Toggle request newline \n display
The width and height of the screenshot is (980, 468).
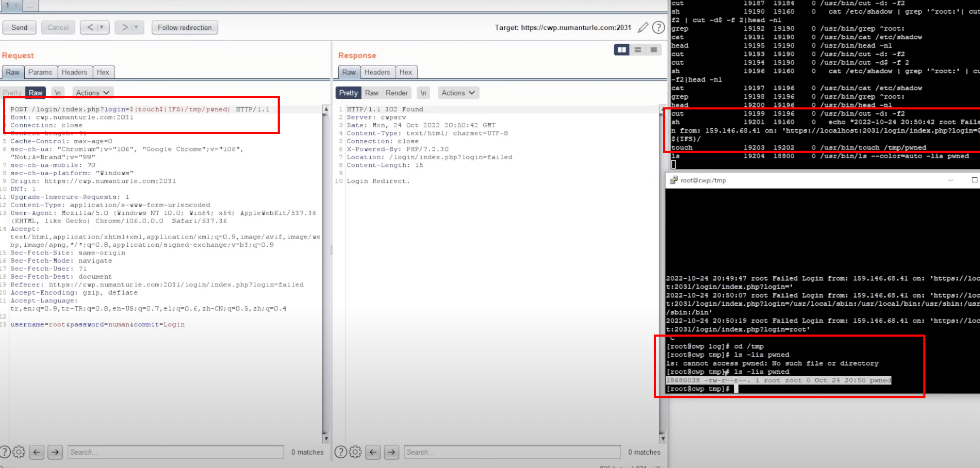58,93
